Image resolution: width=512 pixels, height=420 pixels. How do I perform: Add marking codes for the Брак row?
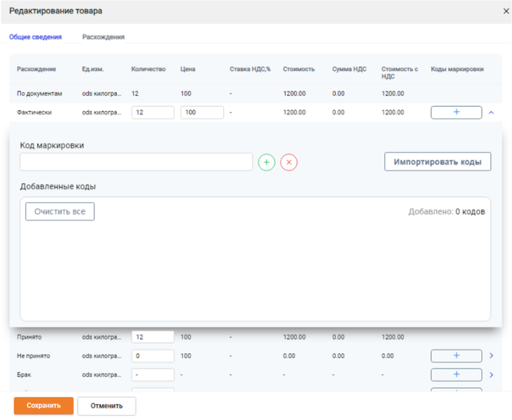click(x=456, y=374)
